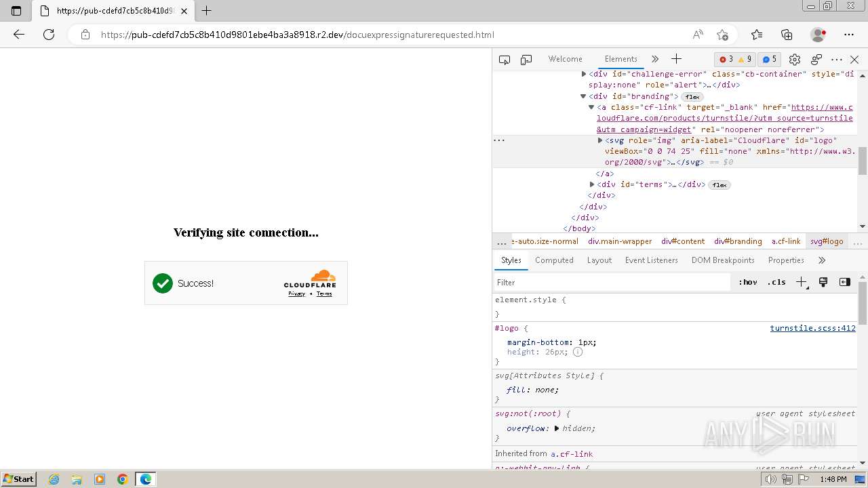
Task: Open Collections button
Action: pos(787,35)
